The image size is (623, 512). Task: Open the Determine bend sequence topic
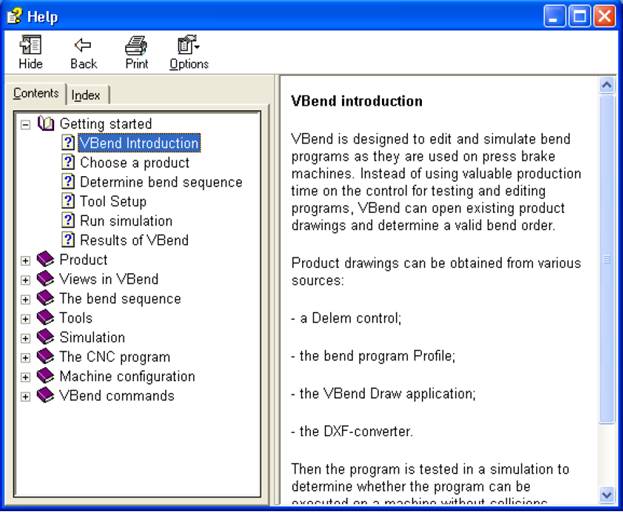click(161, 182)
